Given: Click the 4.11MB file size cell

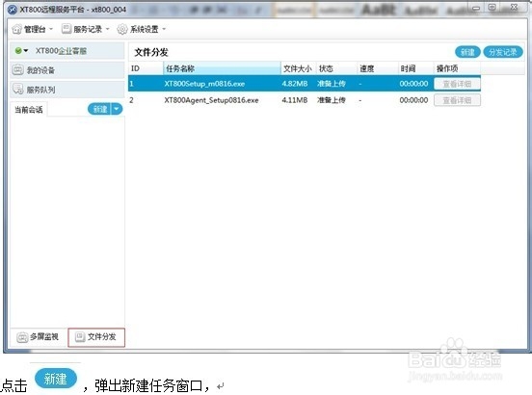Looking at the screenshot, I should [295, 100].
